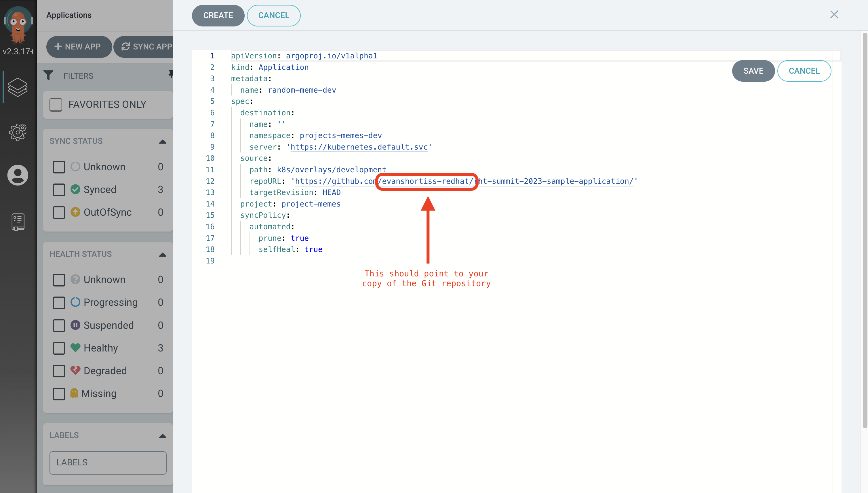
Task: Click the settings gear icon
Action: 18,132
